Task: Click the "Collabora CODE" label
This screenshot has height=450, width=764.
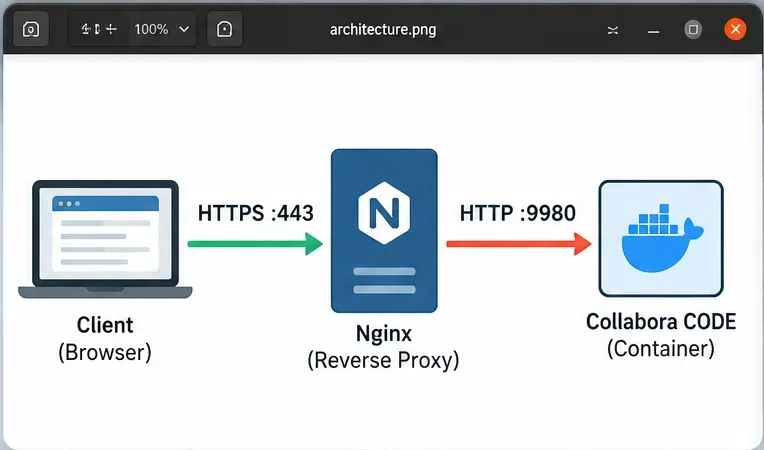Action: coord(661,321)
